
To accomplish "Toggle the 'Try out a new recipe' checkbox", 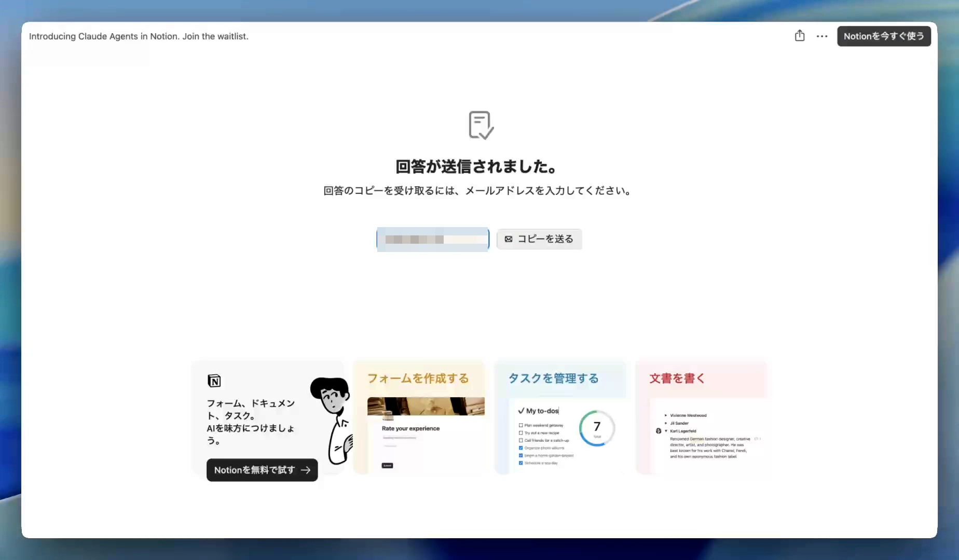I will coord(520,433).
